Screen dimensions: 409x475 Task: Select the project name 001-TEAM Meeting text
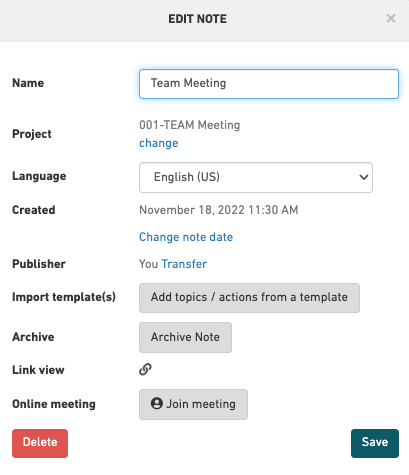pyautogui.click(x=189, y=125)
